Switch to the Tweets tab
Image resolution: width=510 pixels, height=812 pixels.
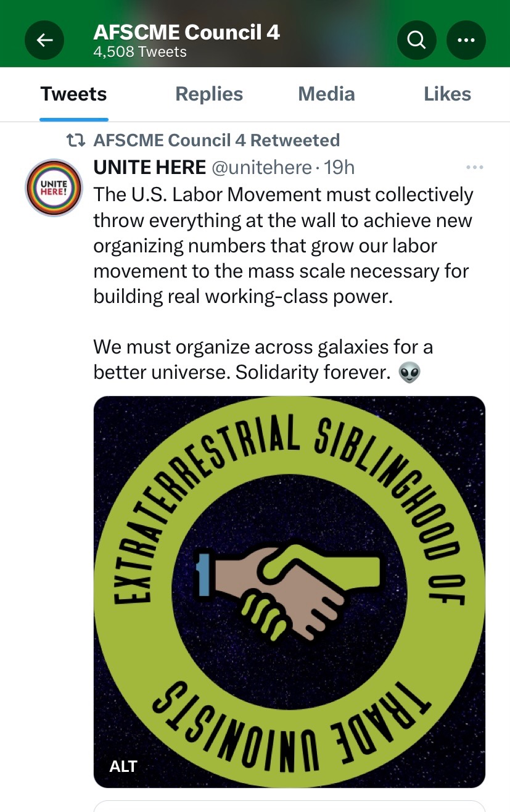(73, 94)
